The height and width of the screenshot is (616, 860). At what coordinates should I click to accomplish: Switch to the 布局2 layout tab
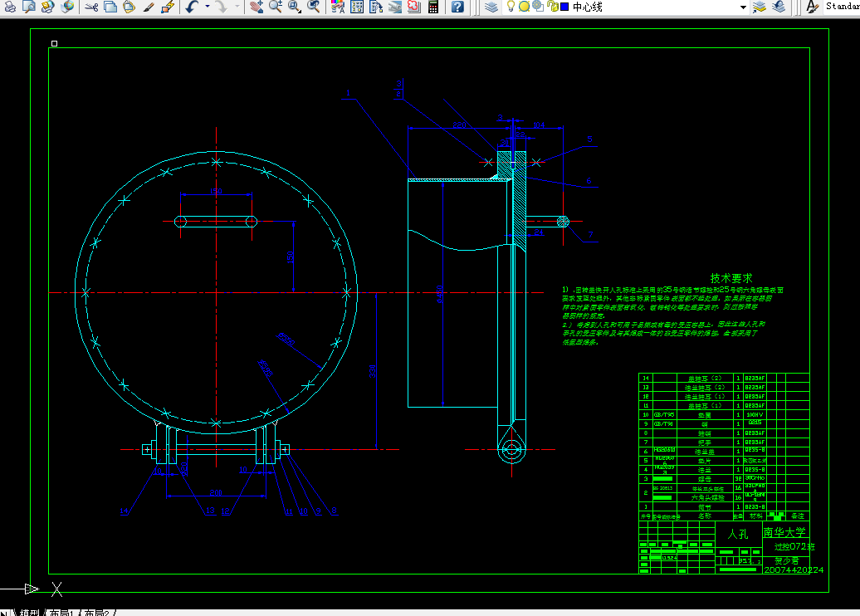[x=96, y=612]
